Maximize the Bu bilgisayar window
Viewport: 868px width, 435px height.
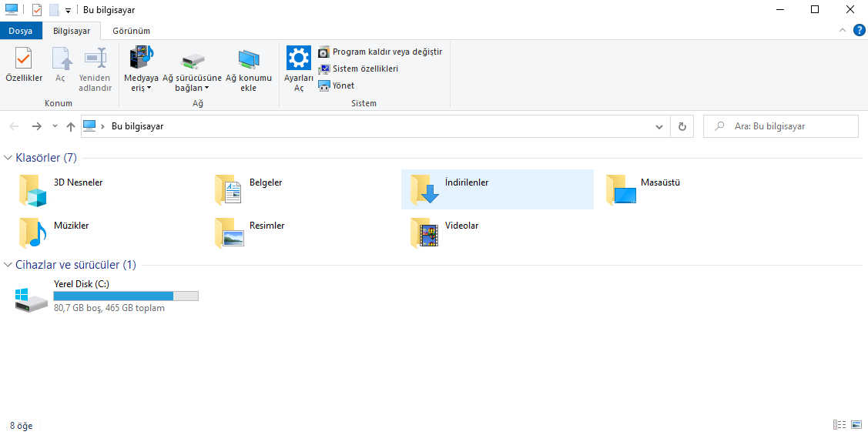tap(814, 9)
